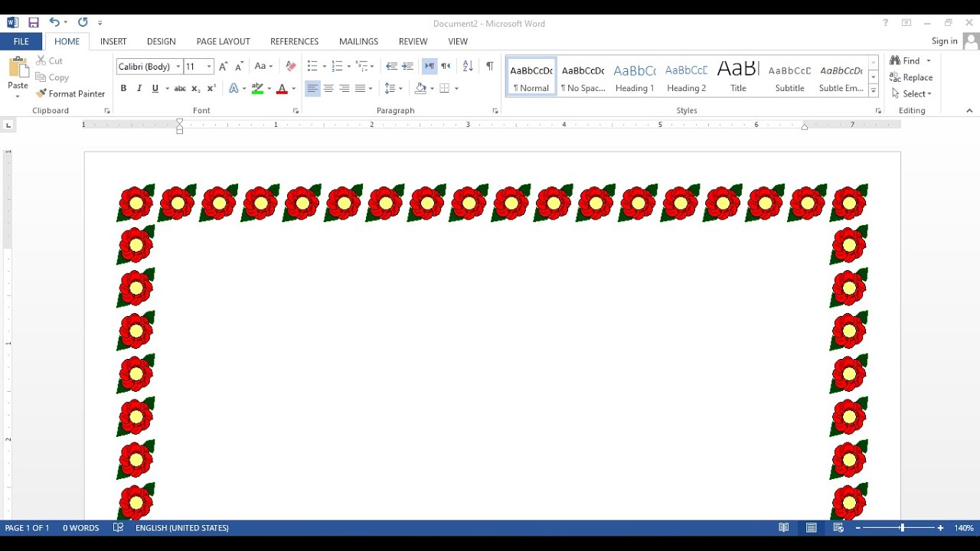Toggle superscript formatting
The height and width of the screenshot is (551, 980).
pyautogui.click(x=212, y=89)
